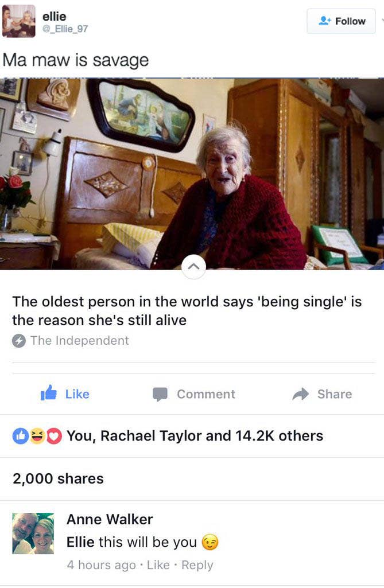
Task: Click the Share arrow icon
Action: coord(300,394)
